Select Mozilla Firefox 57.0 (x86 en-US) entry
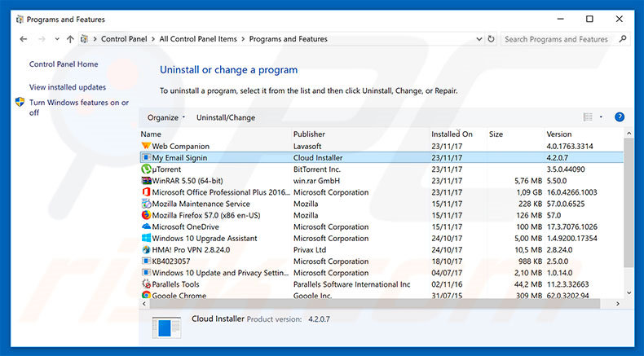Viewport: 644px width, 356px height. coord(206,215)
